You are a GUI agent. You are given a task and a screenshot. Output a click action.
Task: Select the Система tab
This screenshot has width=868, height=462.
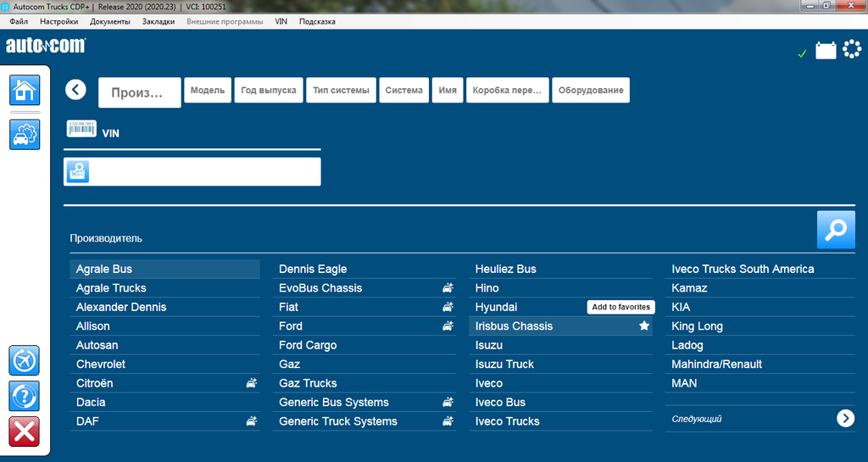pos(404,90)
